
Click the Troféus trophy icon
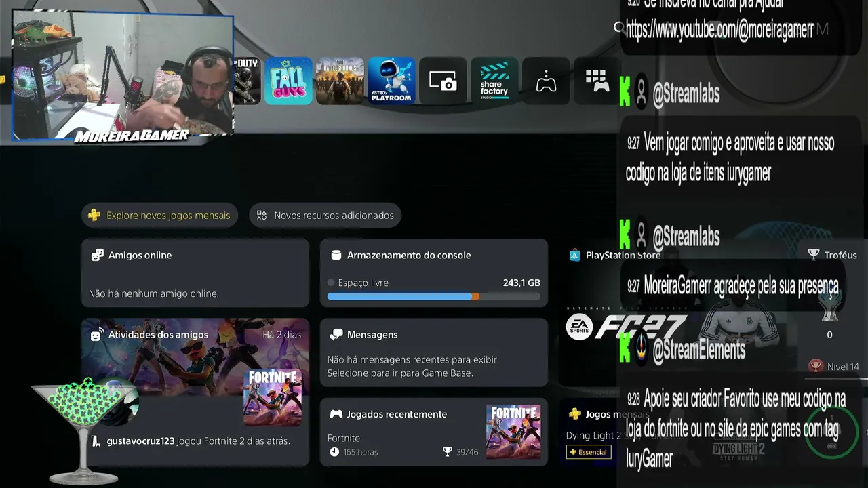[x=814, y=255]
